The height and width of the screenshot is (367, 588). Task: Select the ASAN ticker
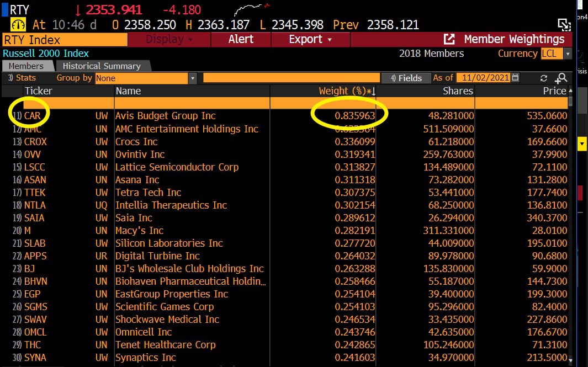pyautogui.click(x=35, y=180)
